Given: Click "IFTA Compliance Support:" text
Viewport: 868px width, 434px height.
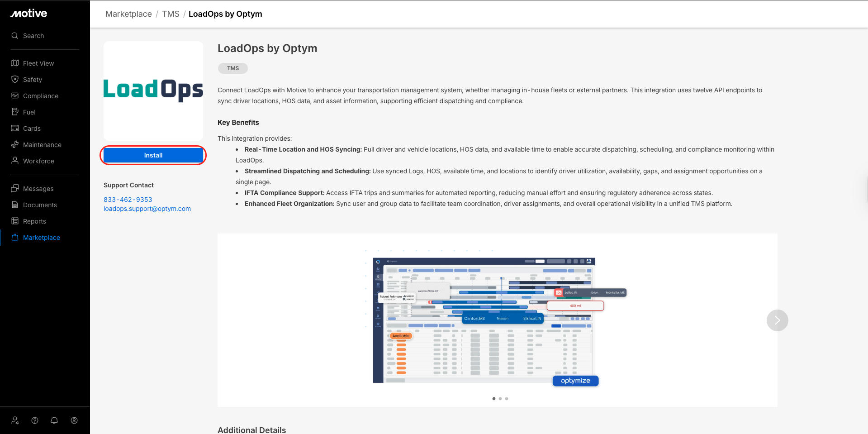Looking at the screenshot, I should click(x=285, y=193).
